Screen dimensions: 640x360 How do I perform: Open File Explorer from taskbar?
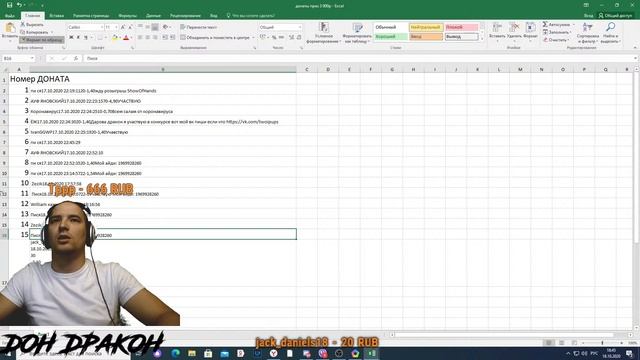(x=192, y=353)
